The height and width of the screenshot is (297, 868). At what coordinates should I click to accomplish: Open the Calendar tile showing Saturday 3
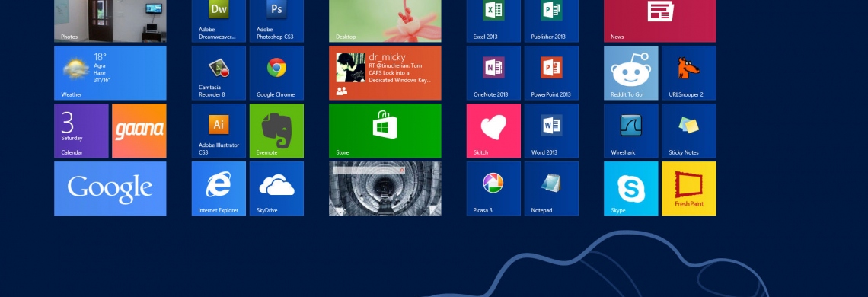[x=81, y=131]
